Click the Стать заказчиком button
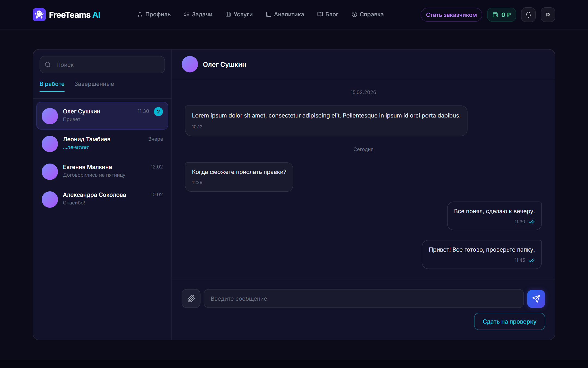Screen dimensions: 588x368 coord(451,15)
